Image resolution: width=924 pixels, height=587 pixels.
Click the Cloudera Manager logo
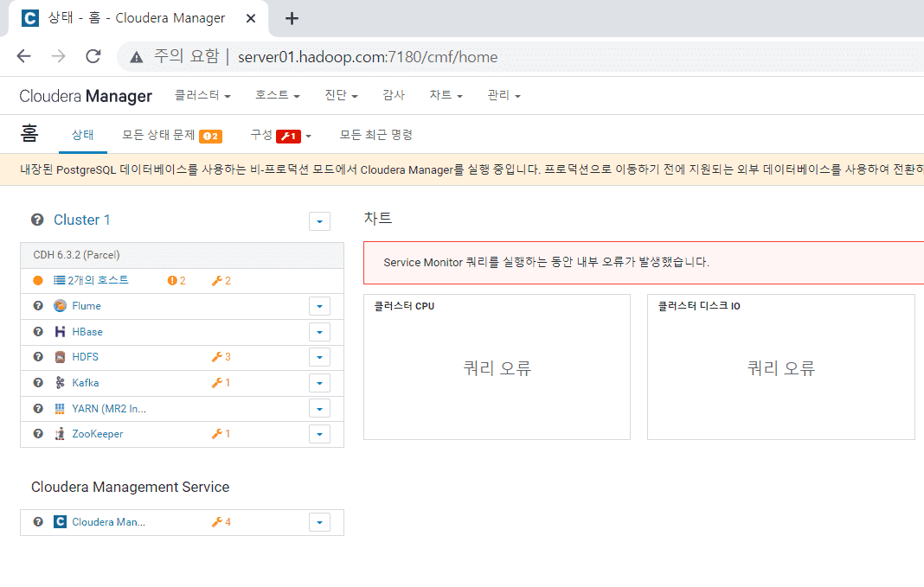pyautogui.click(x=86, y=96)
